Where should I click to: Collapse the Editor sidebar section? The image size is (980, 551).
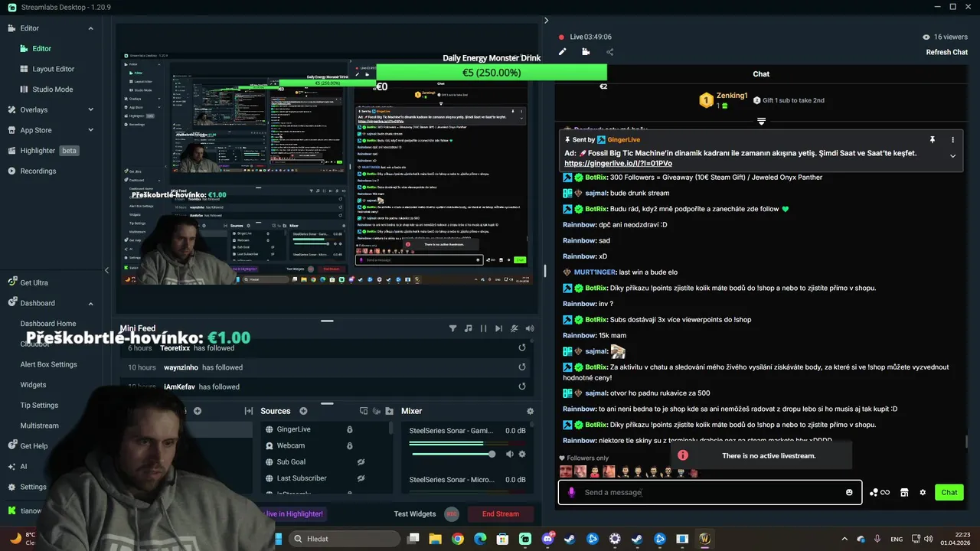90,28
